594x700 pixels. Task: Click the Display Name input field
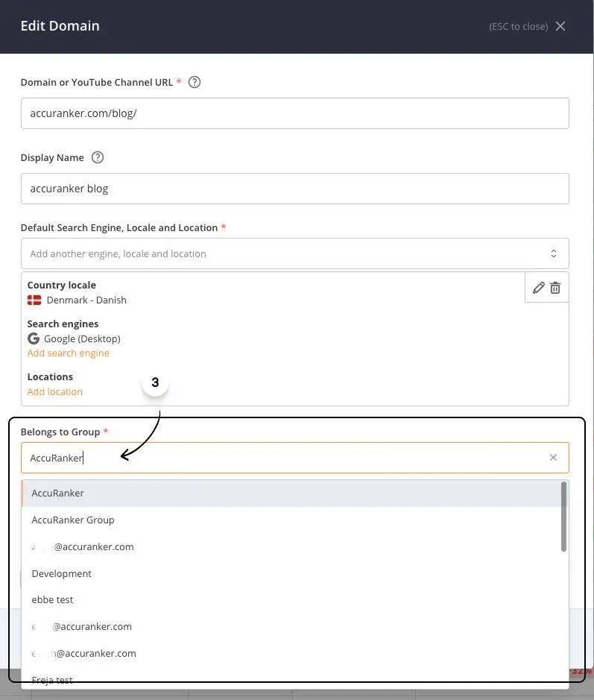coord(294,189)
